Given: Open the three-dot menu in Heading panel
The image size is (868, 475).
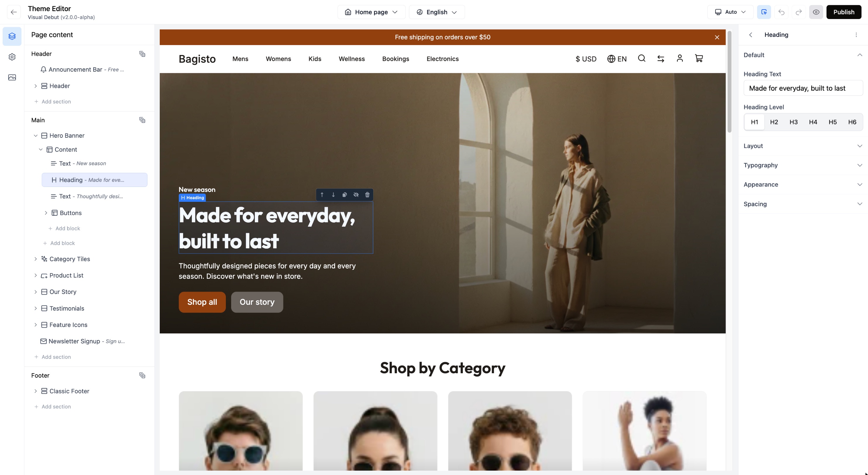Looking at the screenshot, I should click(x=856, y=35).
